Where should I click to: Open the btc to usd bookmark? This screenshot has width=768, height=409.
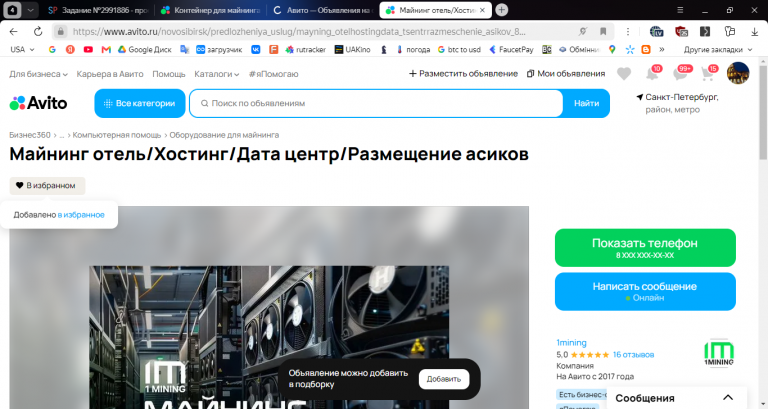coord(459,49)
